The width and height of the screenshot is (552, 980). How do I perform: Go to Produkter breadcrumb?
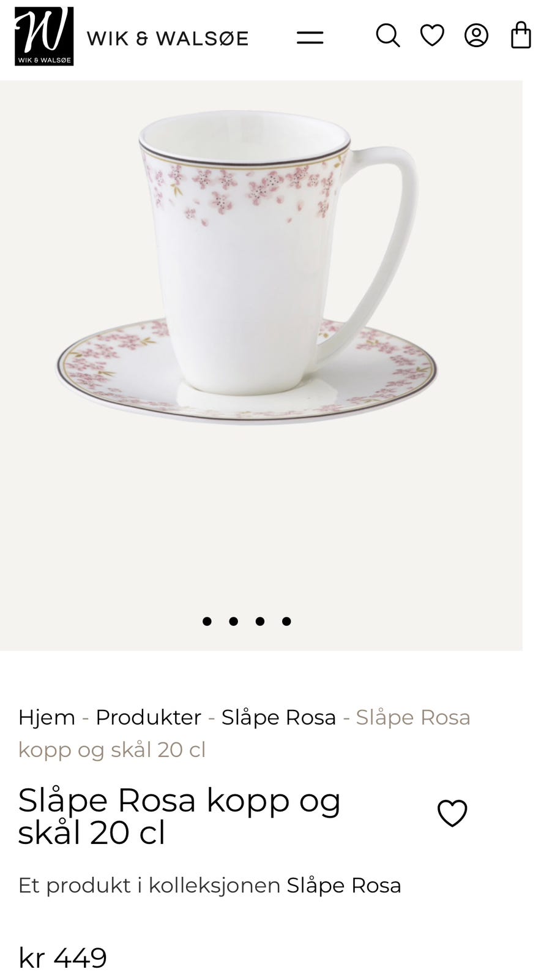pyautogui.click(x=148, y=717)
